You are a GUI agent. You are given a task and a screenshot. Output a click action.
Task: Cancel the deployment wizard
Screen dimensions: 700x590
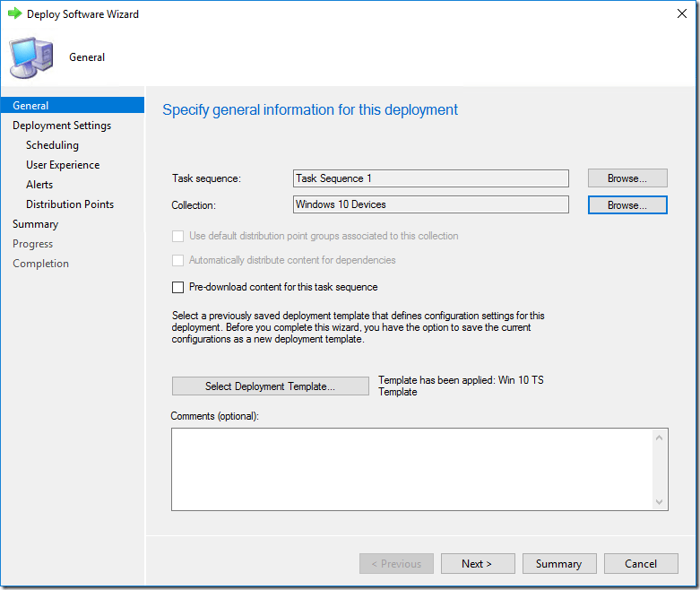[x=641, y=564]
